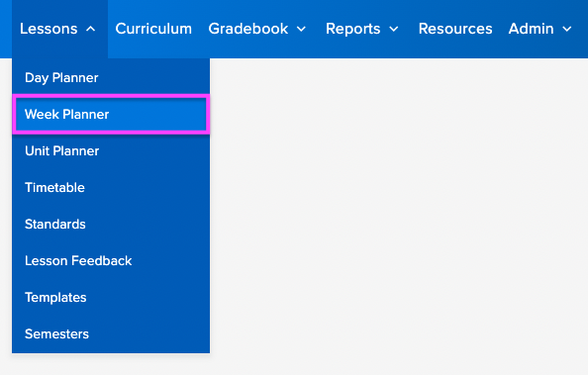Image resolution: width=588 pixels, height=375 pixels.
Task: Open the Resources nav item
Action: [455, 29]
